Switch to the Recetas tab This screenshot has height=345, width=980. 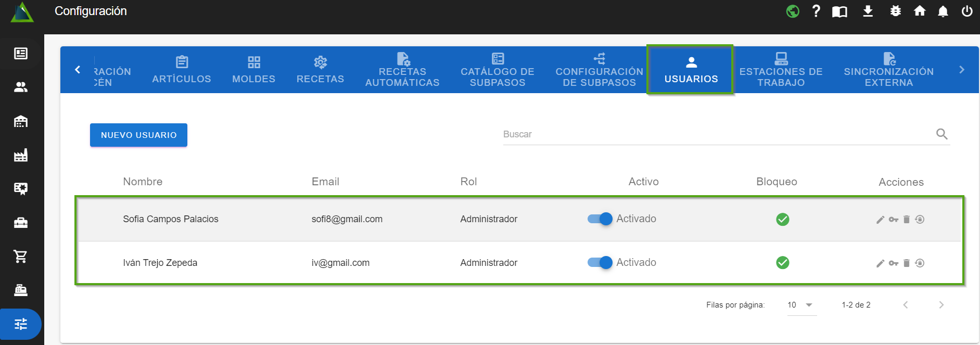(x=320, y=70)
